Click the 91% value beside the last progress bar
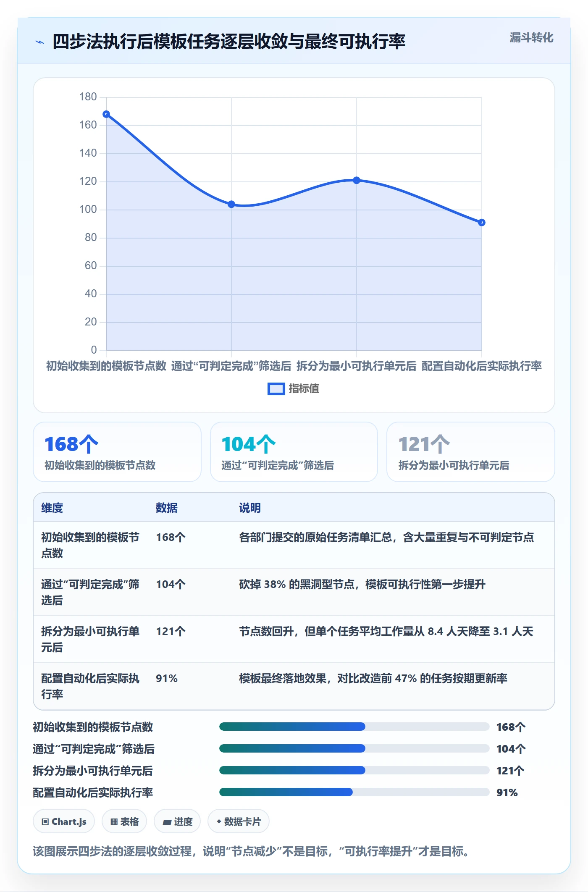This screenshot has height=892, width=588. click(507, 792)
